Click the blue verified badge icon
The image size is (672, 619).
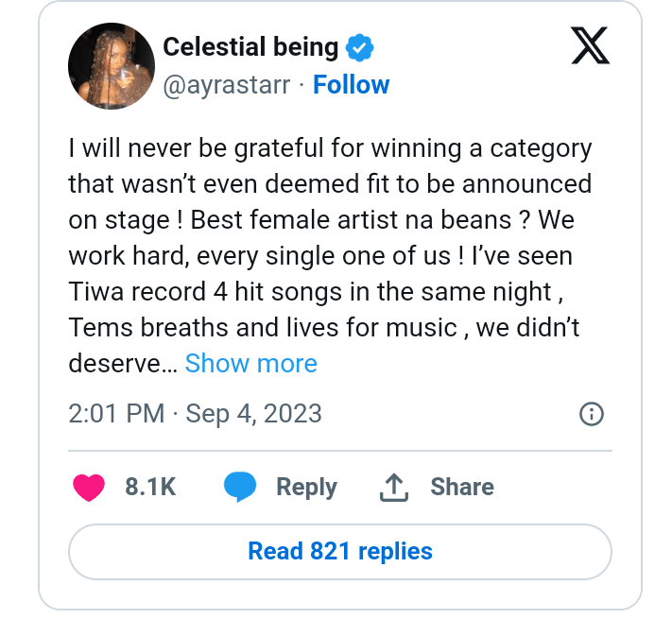(x=359, y=47)
